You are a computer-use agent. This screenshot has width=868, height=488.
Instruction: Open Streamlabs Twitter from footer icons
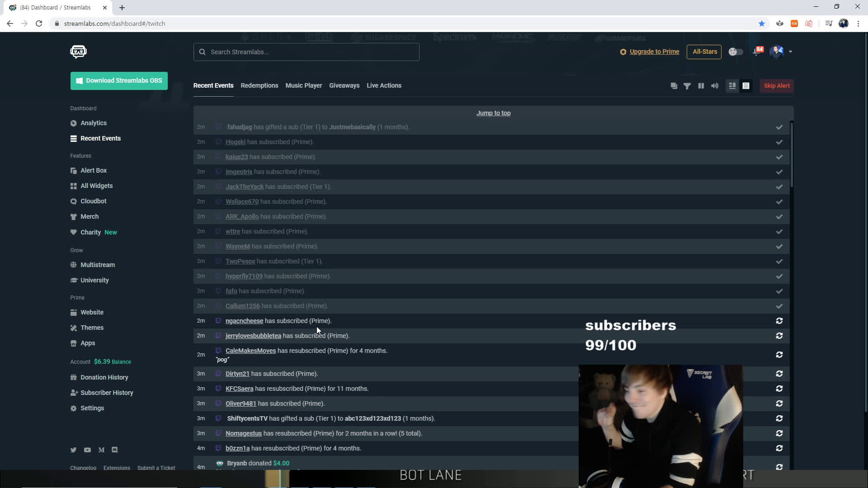73,450
